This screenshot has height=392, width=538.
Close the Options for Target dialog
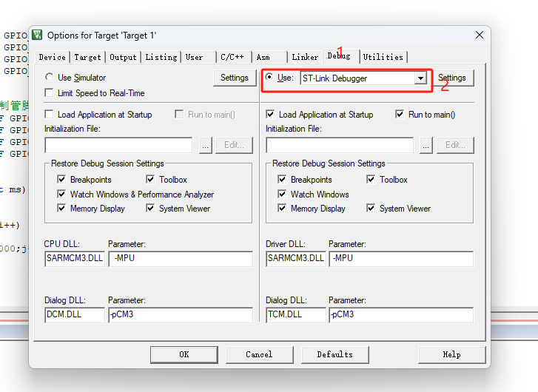[x=480, y=35]
